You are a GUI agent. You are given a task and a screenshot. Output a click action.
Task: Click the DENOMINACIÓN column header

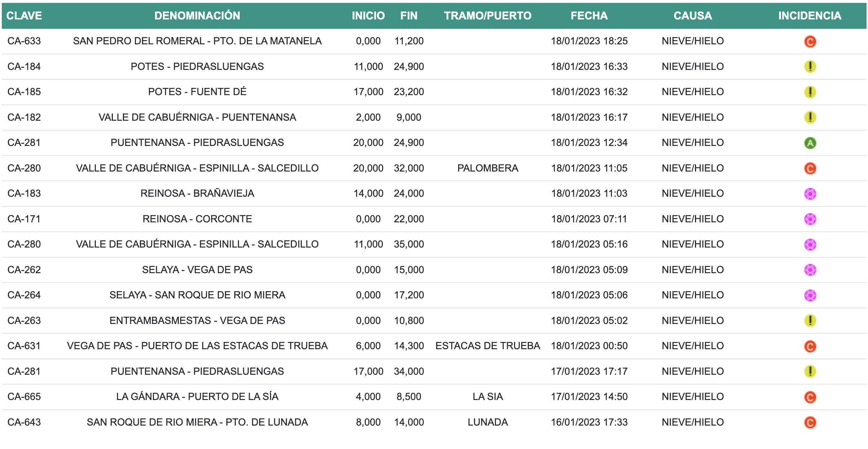[x=197, y=15]
